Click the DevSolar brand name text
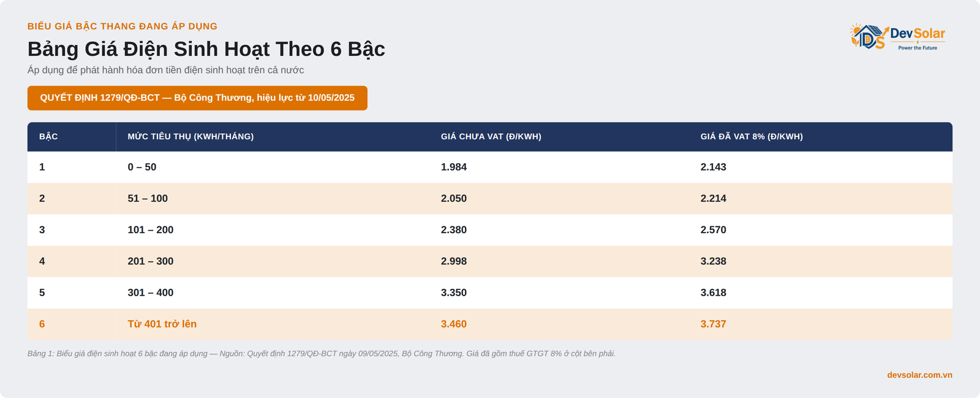This screenshot has height=398, width=980. tap(918, 34)
